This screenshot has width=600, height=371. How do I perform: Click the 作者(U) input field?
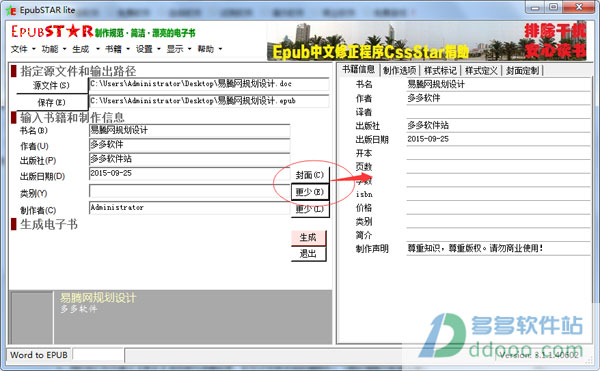click(x=189, y=145)
